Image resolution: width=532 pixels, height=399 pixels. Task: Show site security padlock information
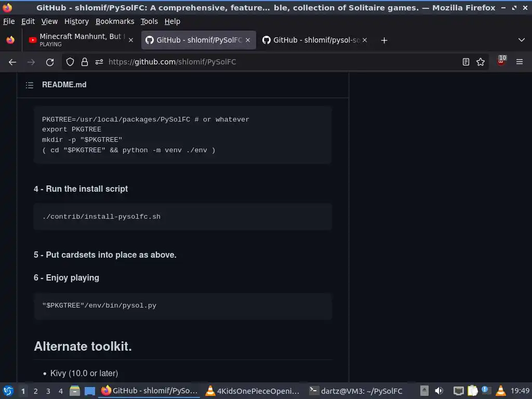click(85, 62)
